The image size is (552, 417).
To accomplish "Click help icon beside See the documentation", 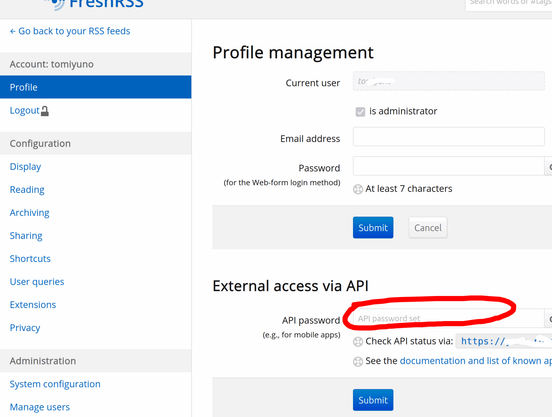I will pos(358,361).
